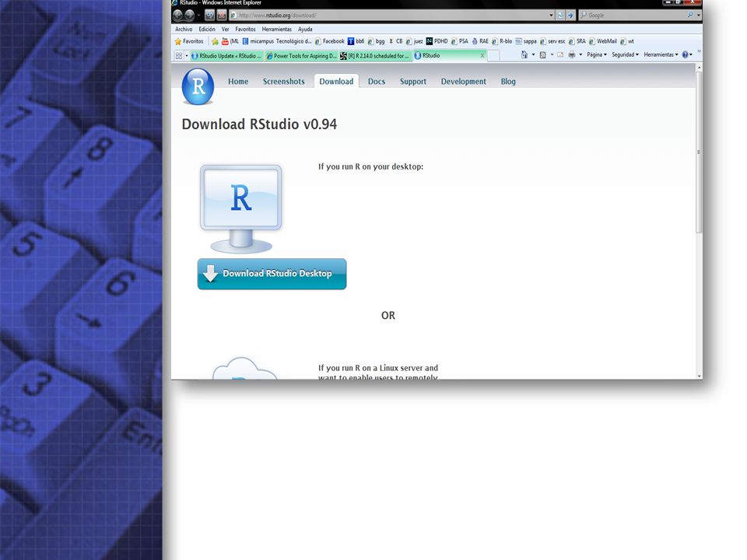Open the Edición menu
747x560 pixels.
[207, 29]
